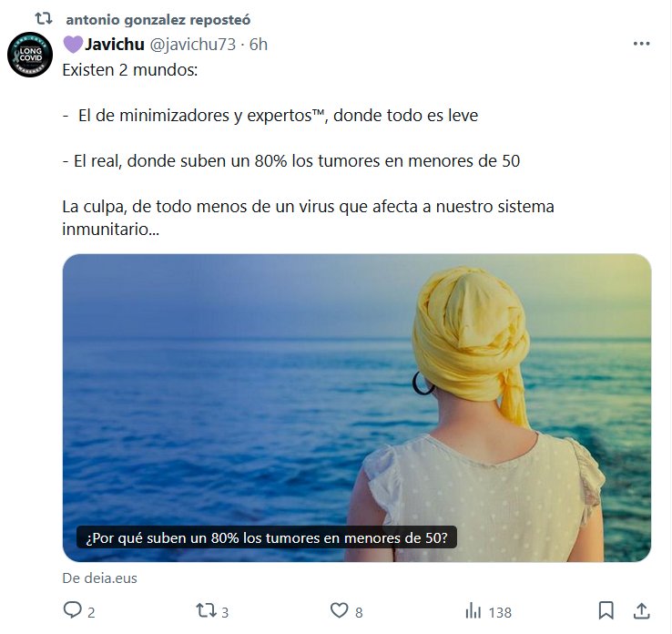Open antonio gonzalez reposteó link
The height and width of the screenshot is (634, 672).
tap(158, 20)
